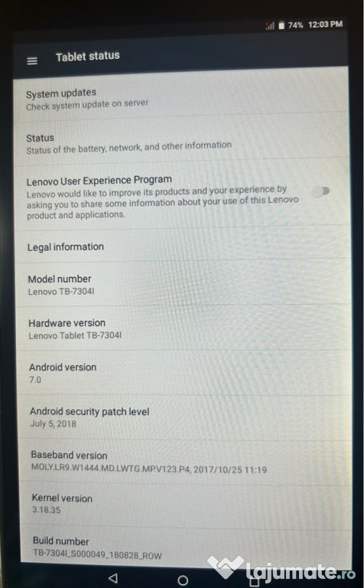Viewport: 364px width, 588px height.
Task: Tap the Baseband version entry
Action: (185, 462)
